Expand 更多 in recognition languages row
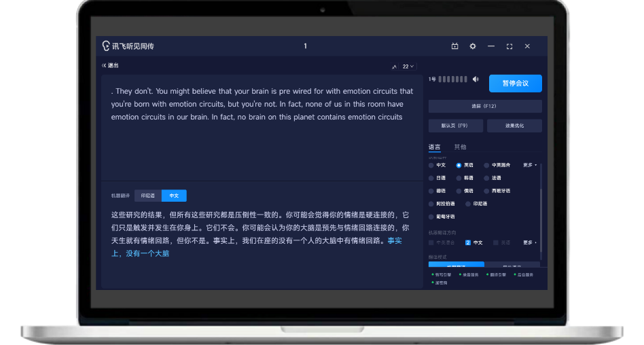The width and height of the screenshot is (644, 345). [x=530, y=165]
